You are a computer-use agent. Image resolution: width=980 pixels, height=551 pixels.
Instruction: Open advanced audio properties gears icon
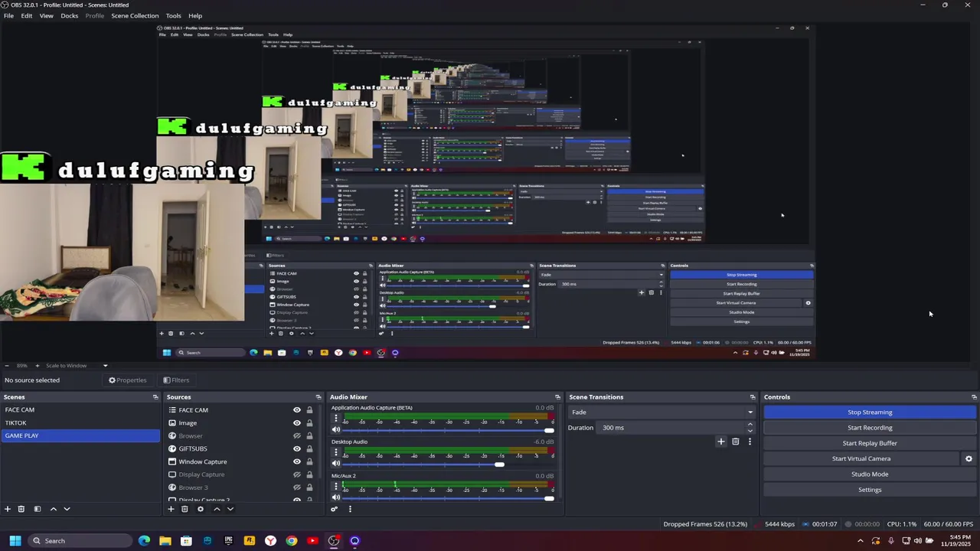click(x=334, y=509)
